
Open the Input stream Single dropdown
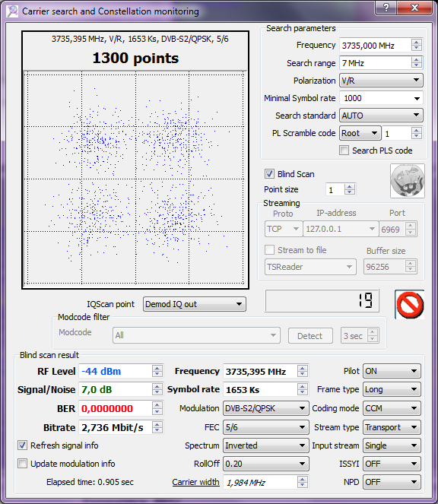pos(392,445)
